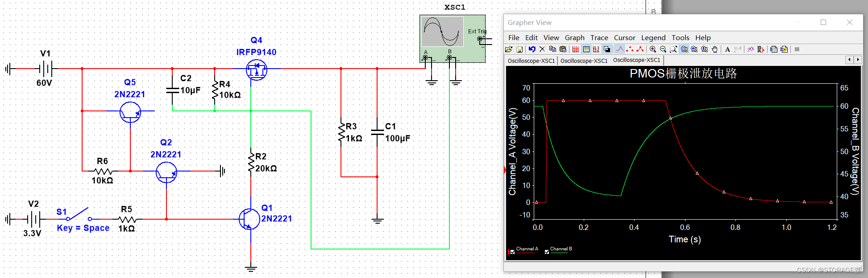This screenshot has height=278, width=868.
Task: Click the gray stop square icon
Action: coord(797,49)
